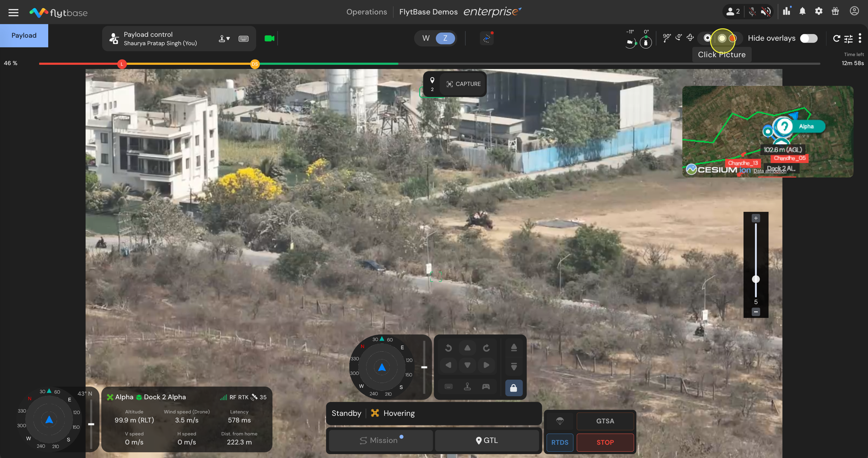This screenshot has height=458, width=868.
Task: Click the refresh stream icon
Action: click(x=836, y=38)
